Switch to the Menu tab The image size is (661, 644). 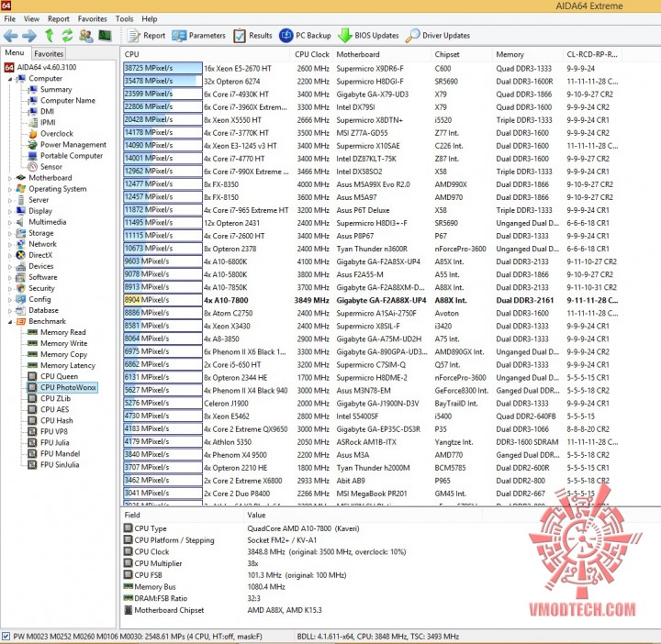15,52
